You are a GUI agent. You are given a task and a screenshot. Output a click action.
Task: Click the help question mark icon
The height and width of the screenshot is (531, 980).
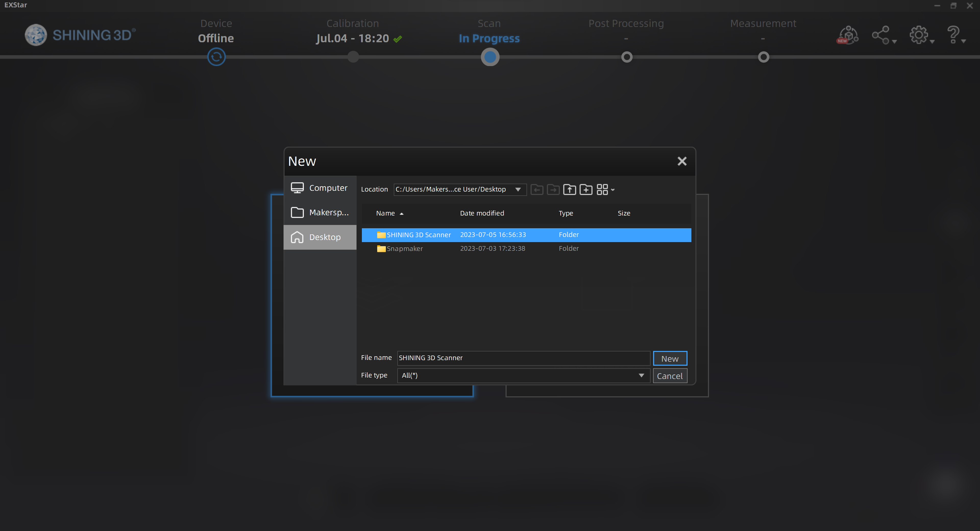[953, 35]
